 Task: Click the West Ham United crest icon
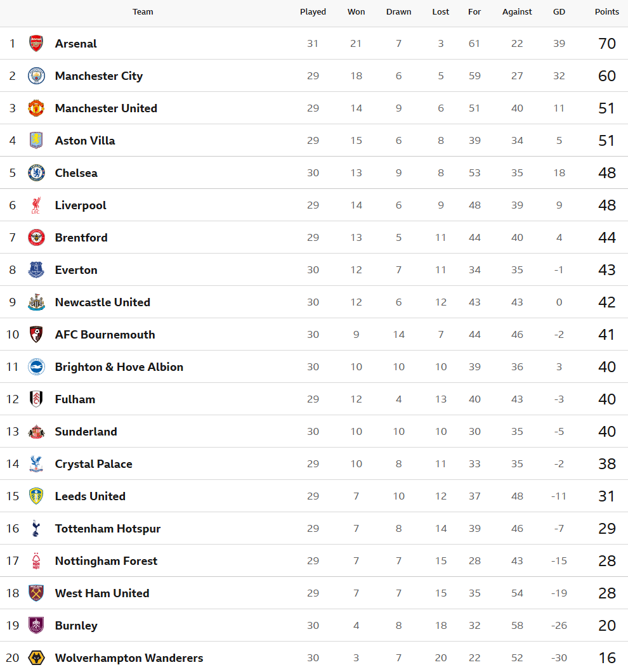tap(36, 593)
